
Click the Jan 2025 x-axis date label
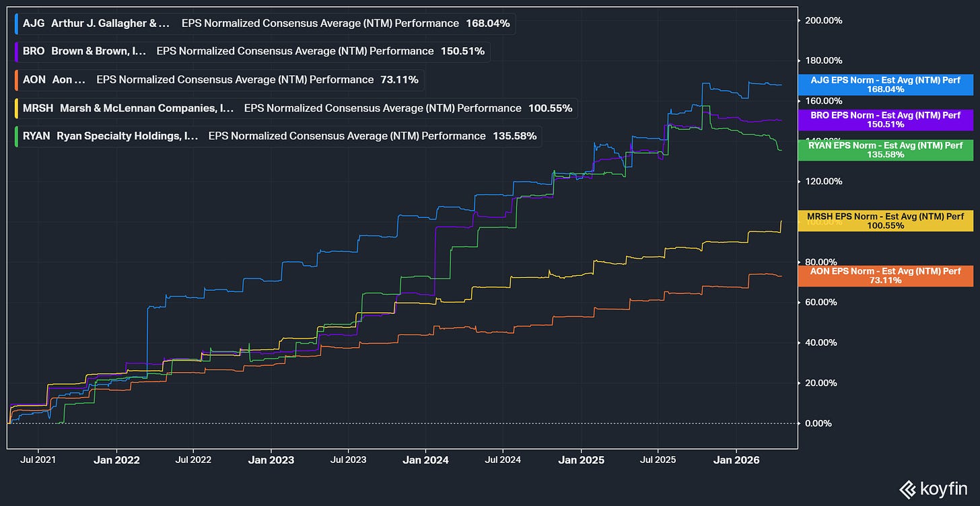pyautogui.click(x=581, y=460)
